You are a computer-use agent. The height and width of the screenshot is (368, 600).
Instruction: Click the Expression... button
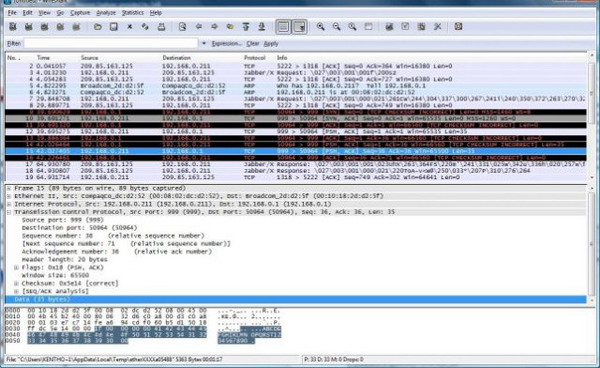coord(227,44)
